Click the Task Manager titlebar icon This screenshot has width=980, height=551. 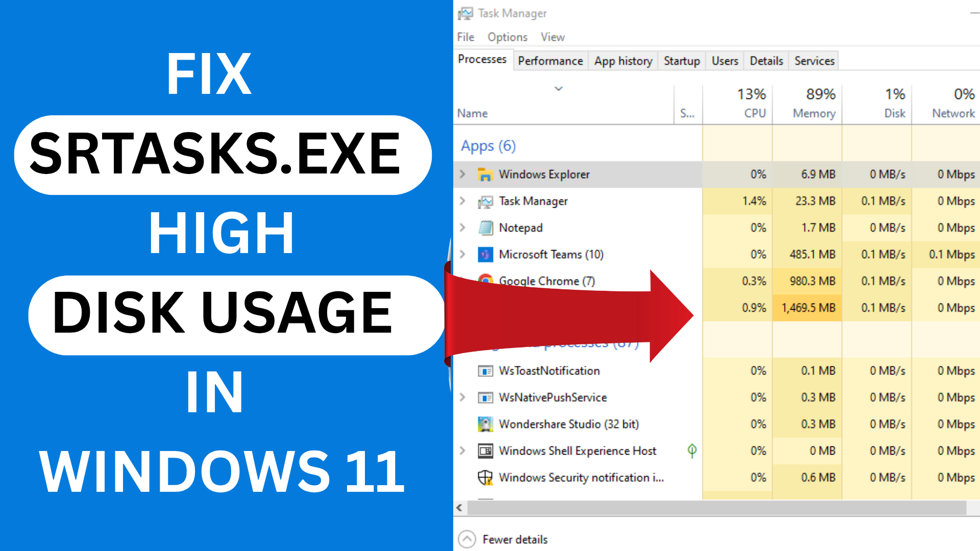point(465,13)
